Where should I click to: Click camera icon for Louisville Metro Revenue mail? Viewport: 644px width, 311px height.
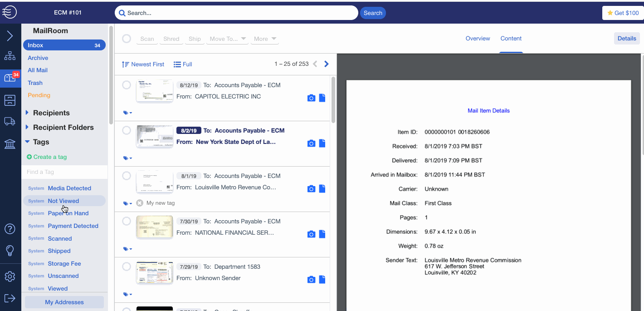point(311,189)
